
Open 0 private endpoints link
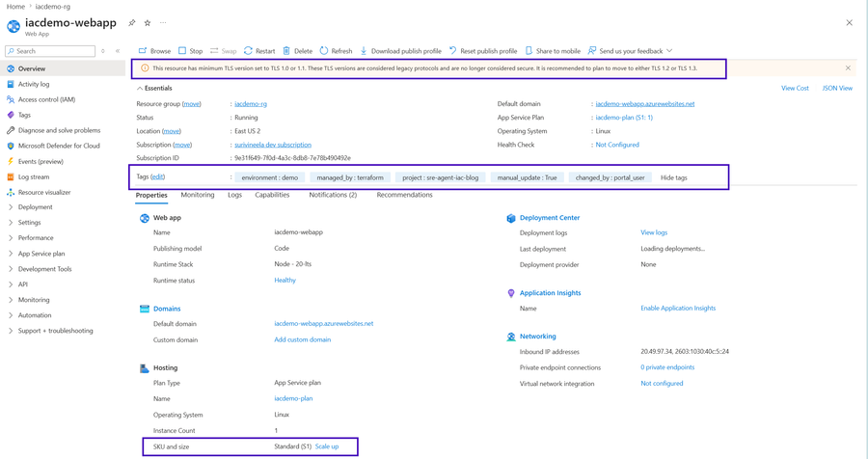pos(667,367)
